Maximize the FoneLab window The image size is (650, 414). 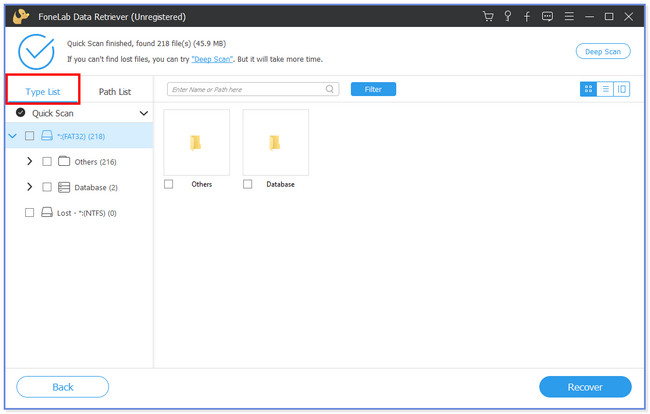point(609,17)
